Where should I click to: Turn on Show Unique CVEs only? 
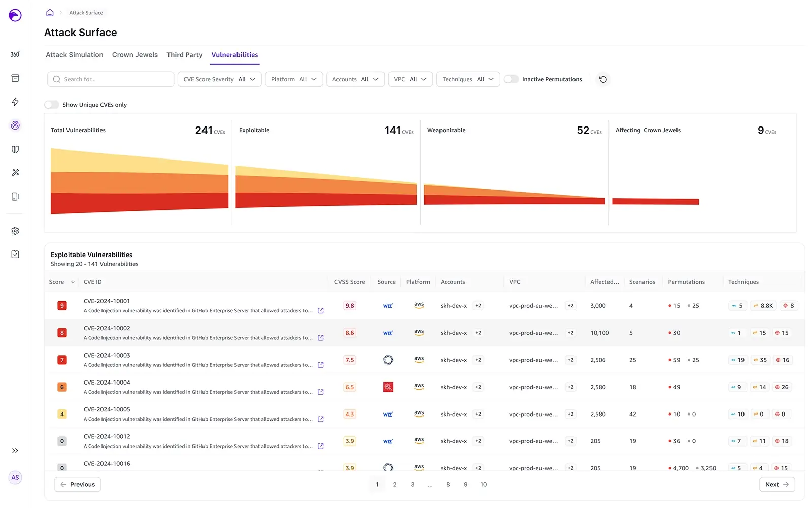[52, 105]
